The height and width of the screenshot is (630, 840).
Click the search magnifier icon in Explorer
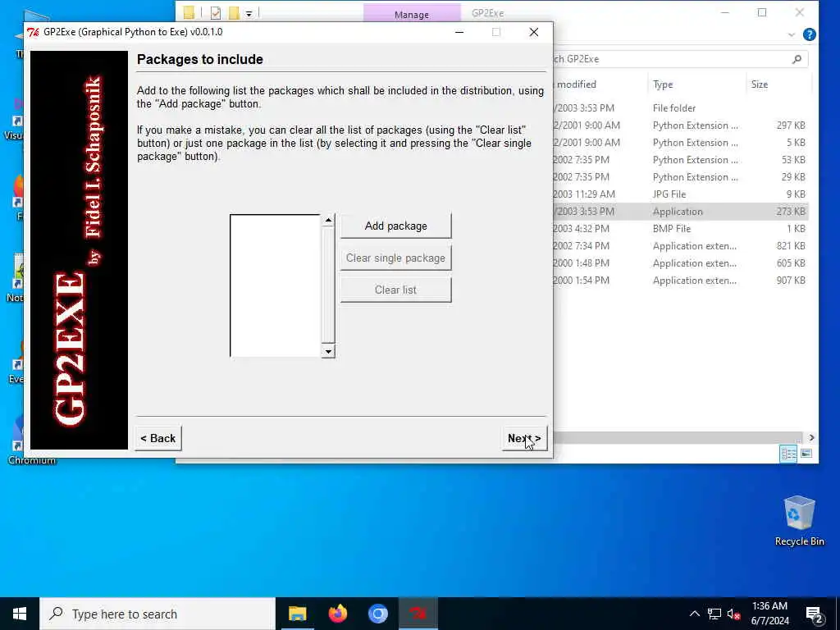pos(797,59)
